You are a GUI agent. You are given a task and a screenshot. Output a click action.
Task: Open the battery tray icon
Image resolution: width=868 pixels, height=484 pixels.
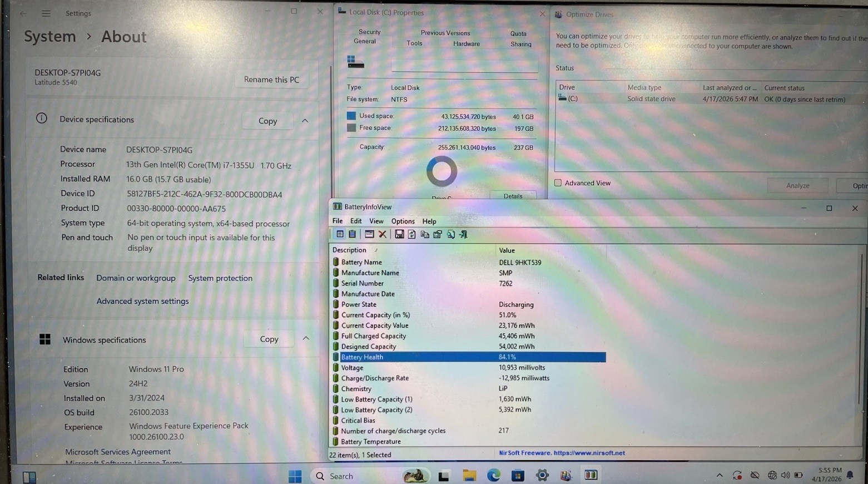pyautogui.click(x=798, y=475)
